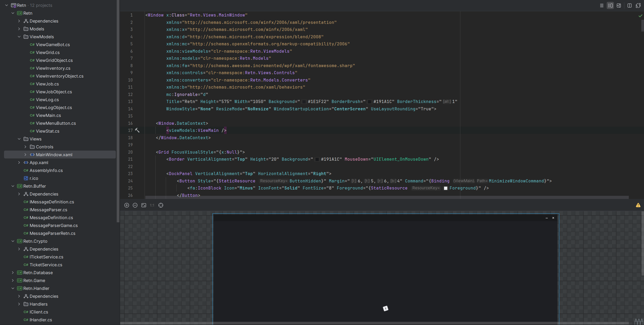Toggle the split code-and-preview mode

click(610, 5)
